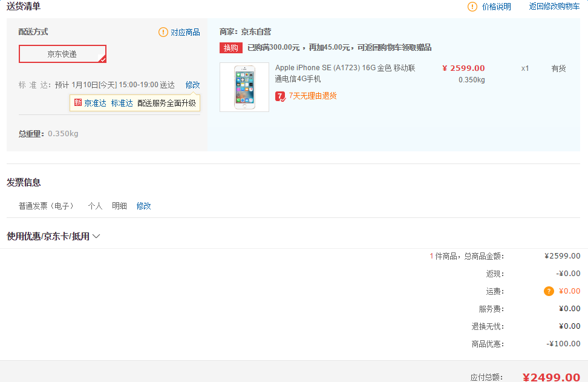The width and height of the screenshot is (588, 382).
Task: Click the 新 badge icon in delivery tip
Action: (77, 102)
